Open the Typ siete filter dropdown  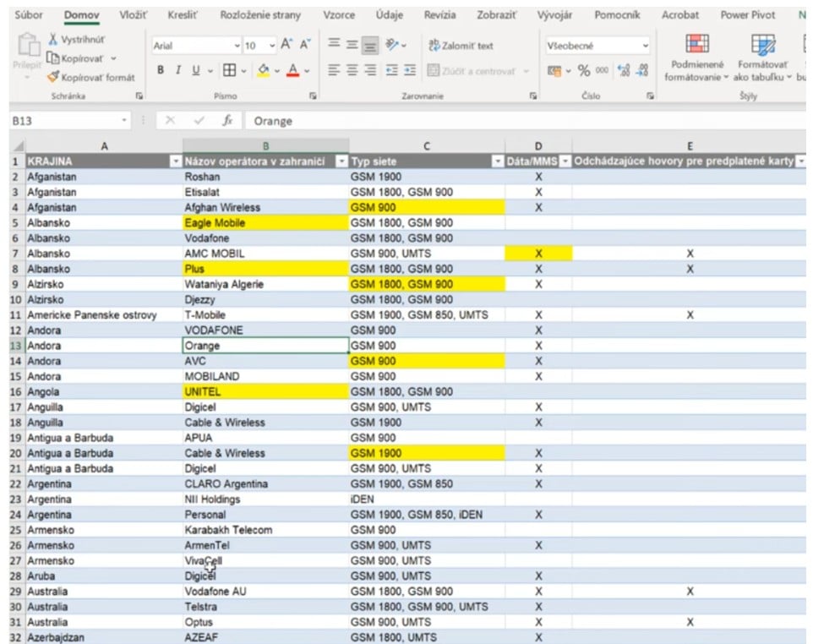pos(498,161)
